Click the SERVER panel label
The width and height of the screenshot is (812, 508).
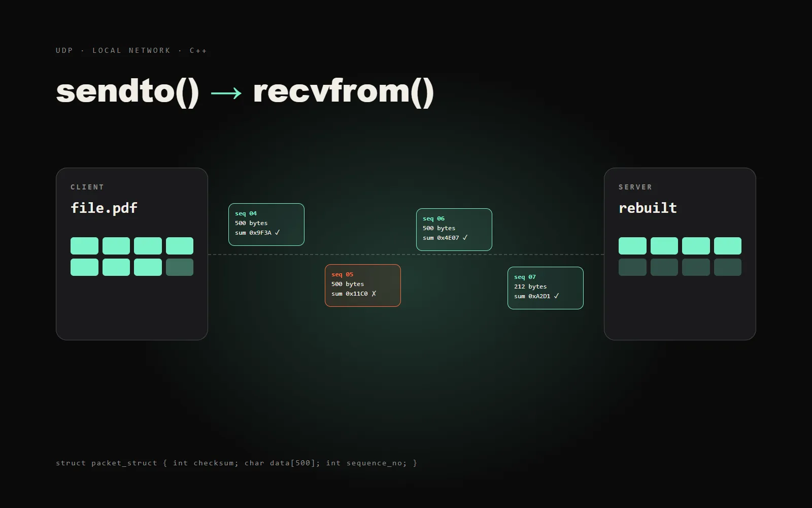(x=635, y=187)
